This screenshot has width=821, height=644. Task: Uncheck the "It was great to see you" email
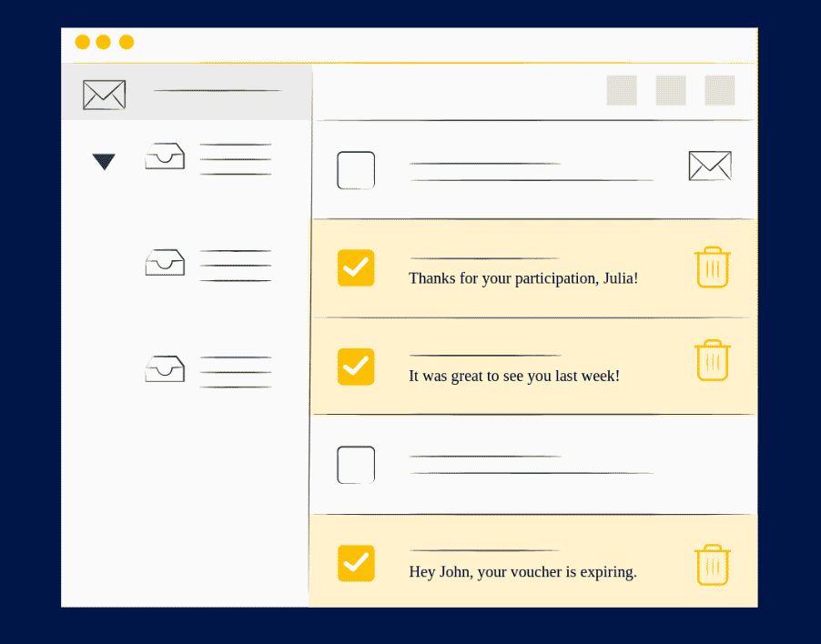[x=356, y=366]
